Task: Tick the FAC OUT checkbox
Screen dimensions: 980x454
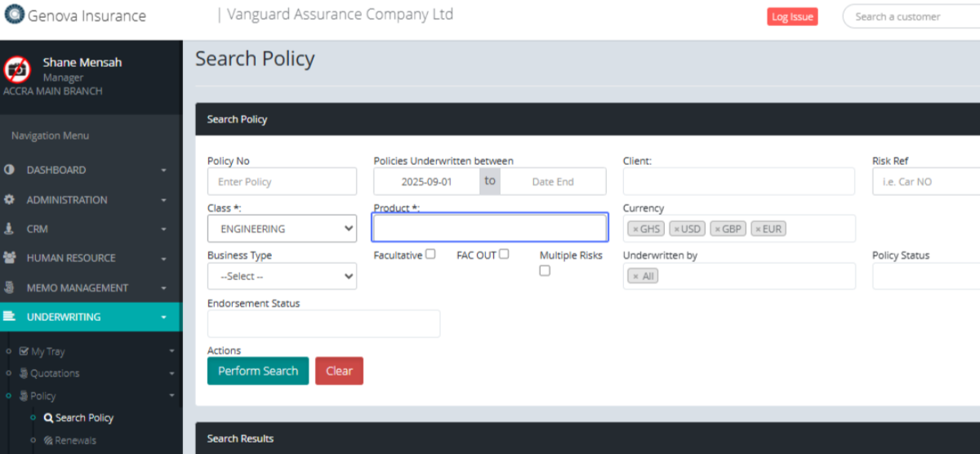Action: click(x=504, y=254)
